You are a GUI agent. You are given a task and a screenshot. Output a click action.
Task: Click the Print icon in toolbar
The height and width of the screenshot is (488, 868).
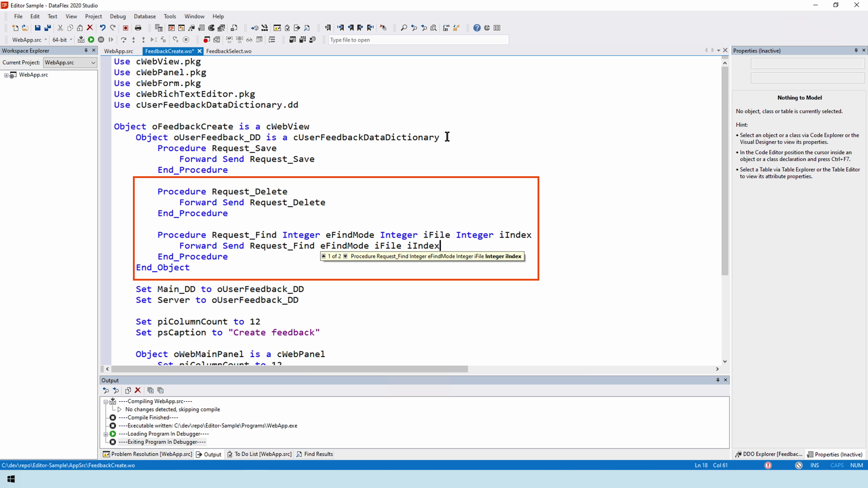click(138, 28)
